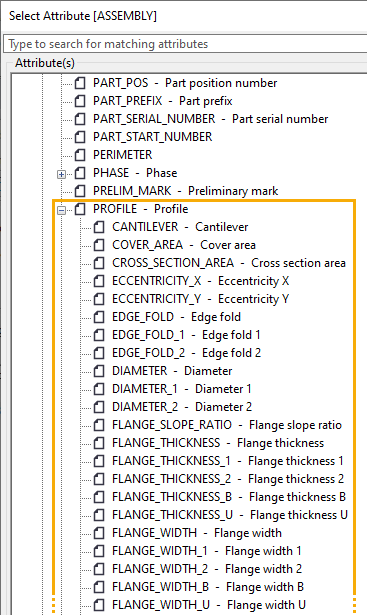The height and width of the screenshot is (615, 367).
Task: Click the page icon next to PART_PREFIX
Action: [x=80, y=101]
